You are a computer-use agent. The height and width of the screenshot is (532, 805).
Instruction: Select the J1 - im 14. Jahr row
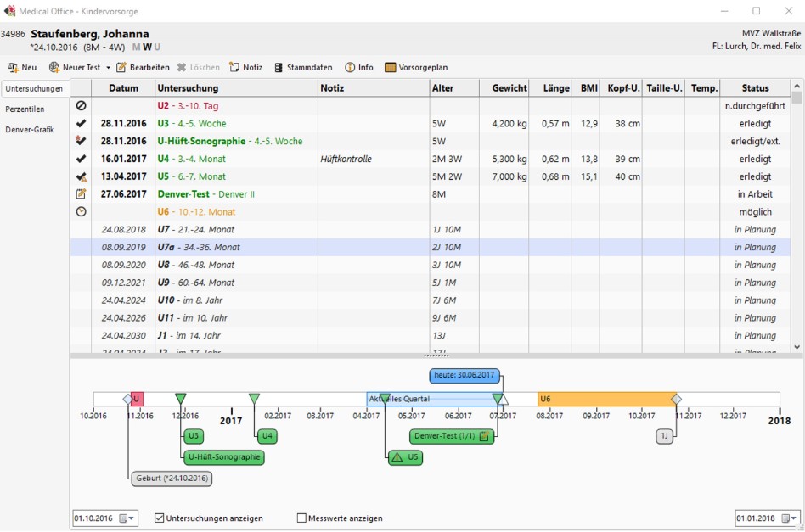tap(431, 335)
